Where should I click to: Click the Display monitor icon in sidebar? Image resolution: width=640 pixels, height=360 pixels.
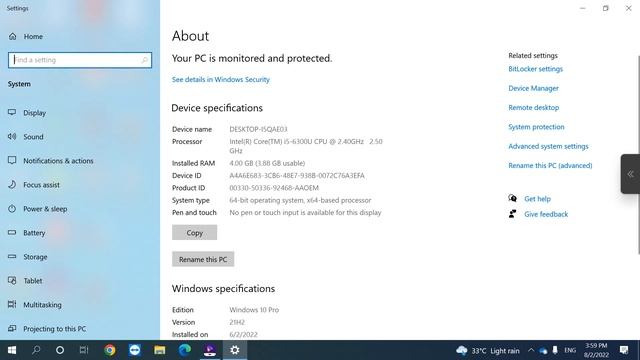pos(12,112)
